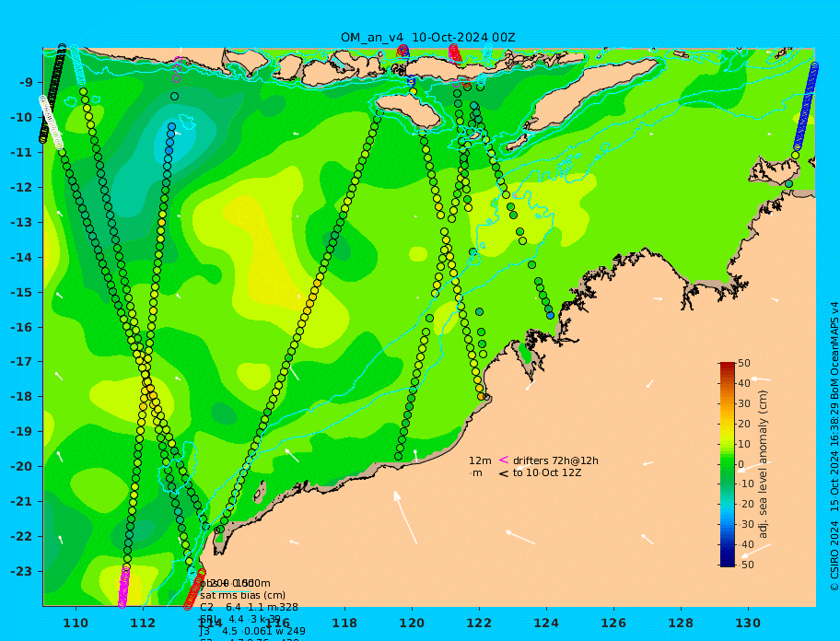The height and width of the screenshot is (641, 840).
Task: Click the -20 latitude axis label
Action: [21, 466]
